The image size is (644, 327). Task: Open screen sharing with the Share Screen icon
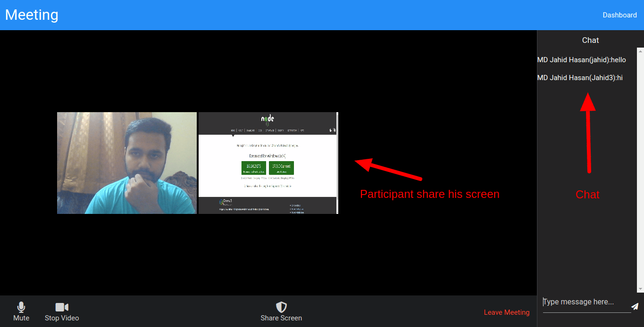pos(281,306)
